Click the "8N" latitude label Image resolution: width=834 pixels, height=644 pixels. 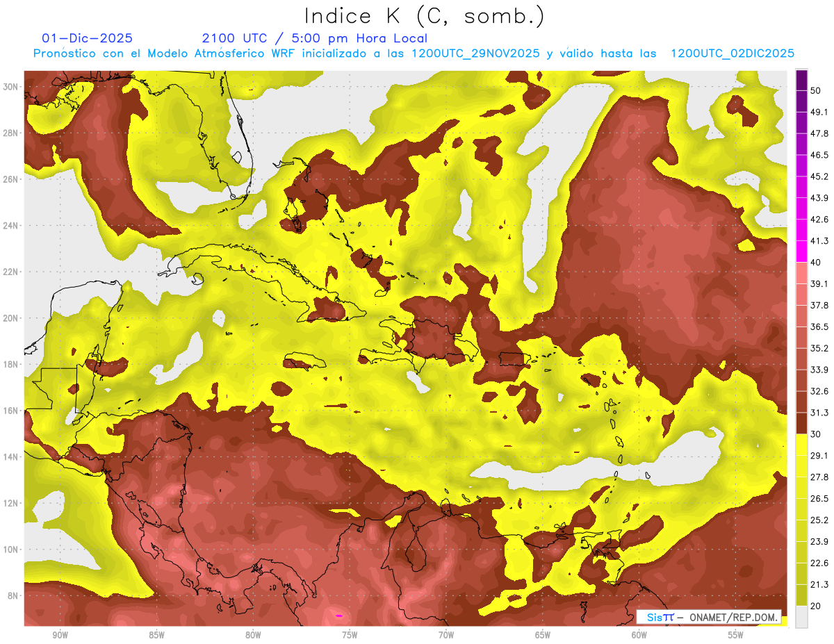click(14, 596)
